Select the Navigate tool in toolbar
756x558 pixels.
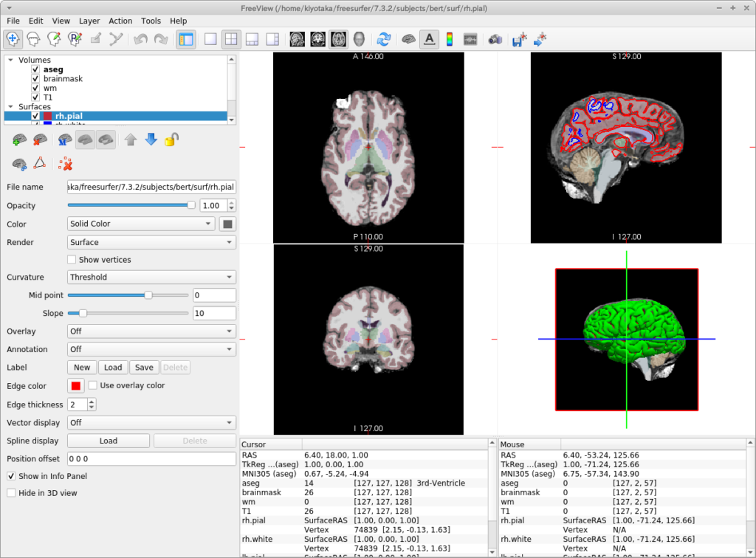pyautogui.click(x=13, y=39)
